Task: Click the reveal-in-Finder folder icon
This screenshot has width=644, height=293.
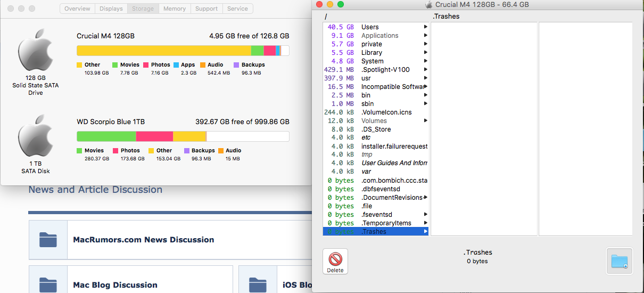Action: point(619,261)
